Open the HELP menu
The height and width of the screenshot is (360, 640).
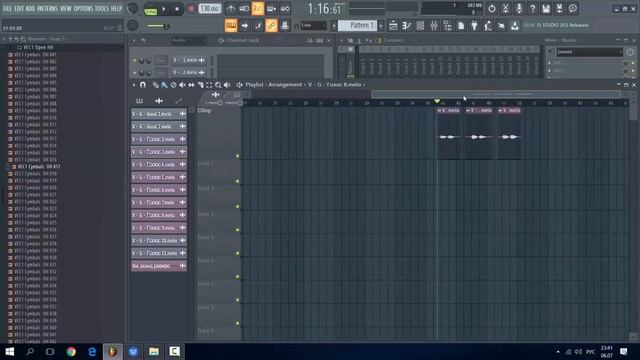(x=117, y=8)
